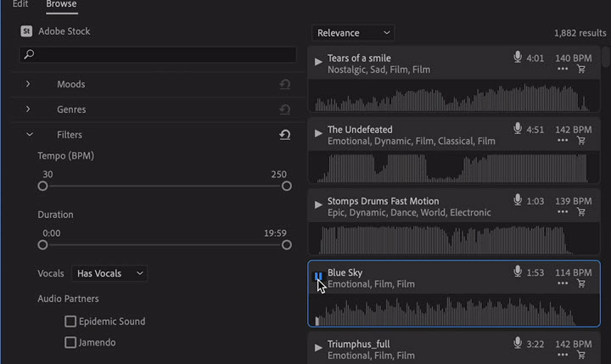Play The Undefeated track

click(x=318, y=132)
